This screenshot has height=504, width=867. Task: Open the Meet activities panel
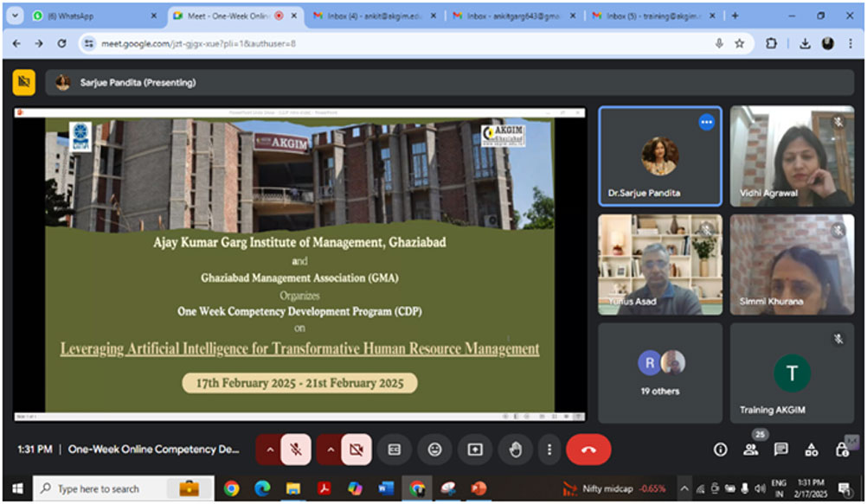(811, 450)
